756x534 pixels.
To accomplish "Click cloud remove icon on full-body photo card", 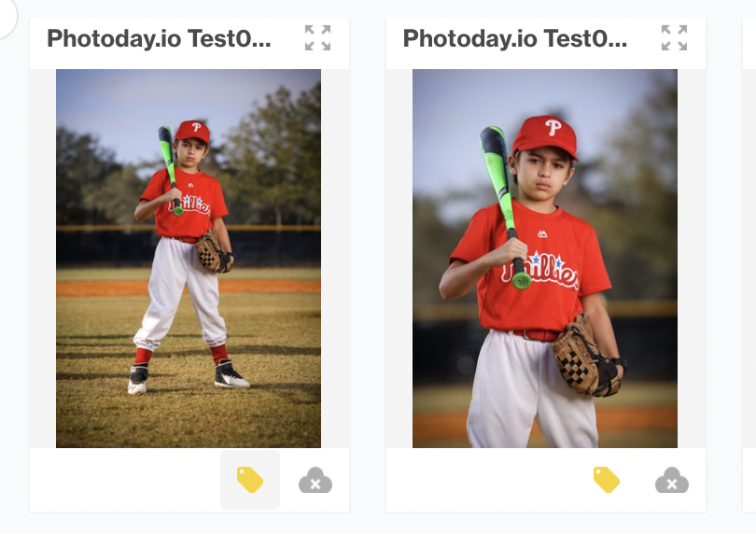I will click(x=315, y=481).
